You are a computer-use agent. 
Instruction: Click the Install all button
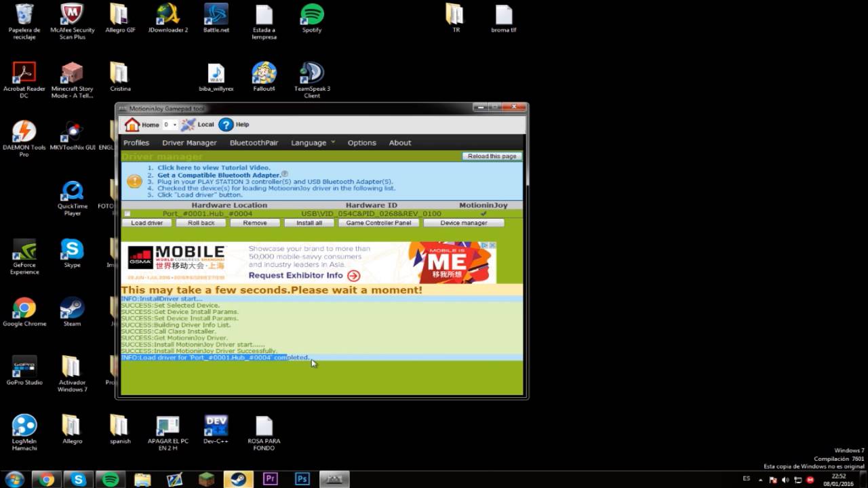coord(309,222)
